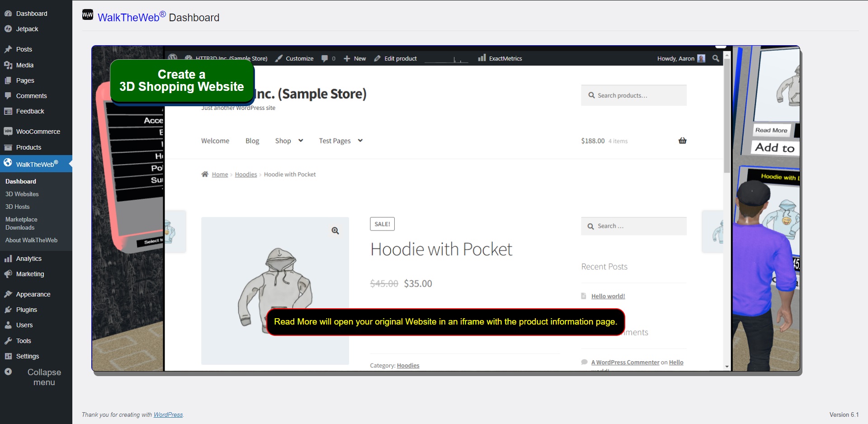868x424 pixels.
Task: Click the product image zoom magnifier
Action: pyautogui.click(x=335, y=231)
